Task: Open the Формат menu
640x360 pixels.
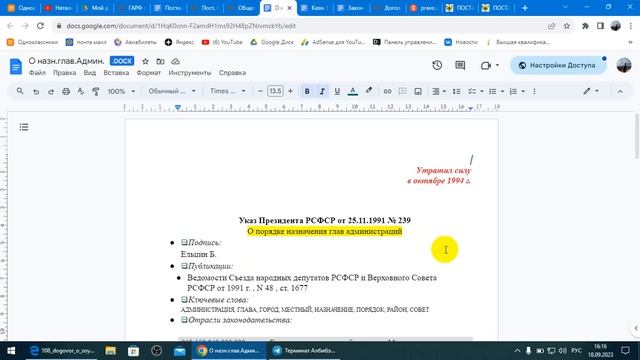Action: click(149, 73)
